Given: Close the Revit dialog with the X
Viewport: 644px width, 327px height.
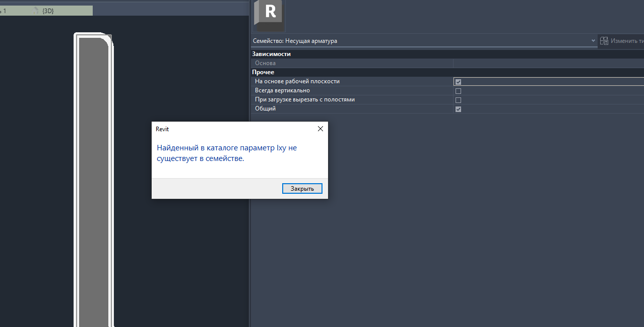Looking at the screenshot, I should point(320,129).
